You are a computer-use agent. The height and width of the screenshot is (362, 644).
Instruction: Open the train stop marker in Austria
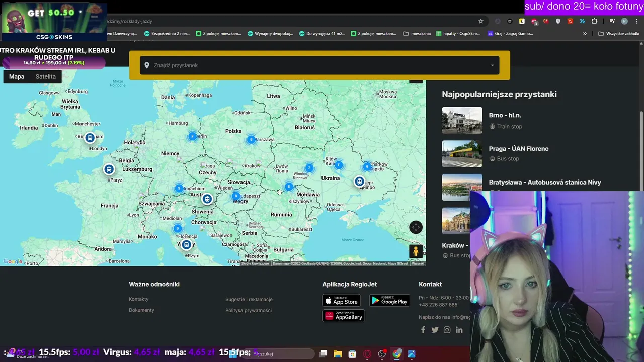(x=207, y=199)
